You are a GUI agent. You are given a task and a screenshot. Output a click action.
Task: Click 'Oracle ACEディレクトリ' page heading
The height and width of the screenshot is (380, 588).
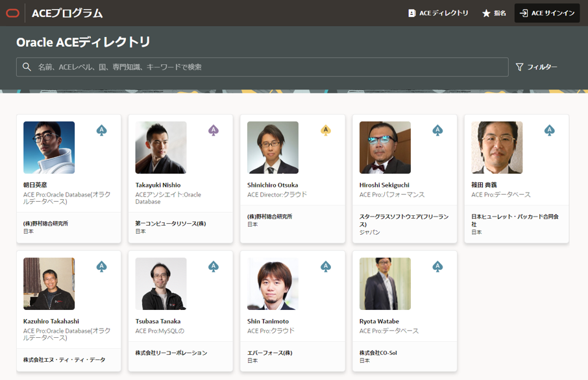(x=83, y=42)
